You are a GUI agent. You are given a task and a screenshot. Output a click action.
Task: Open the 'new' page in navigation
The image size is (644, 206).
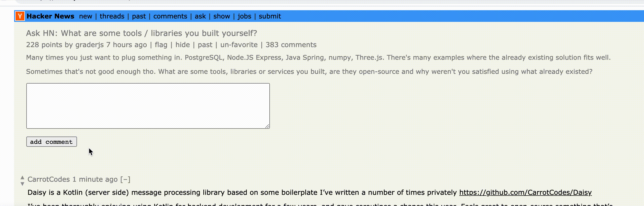[x=85, y=16]
